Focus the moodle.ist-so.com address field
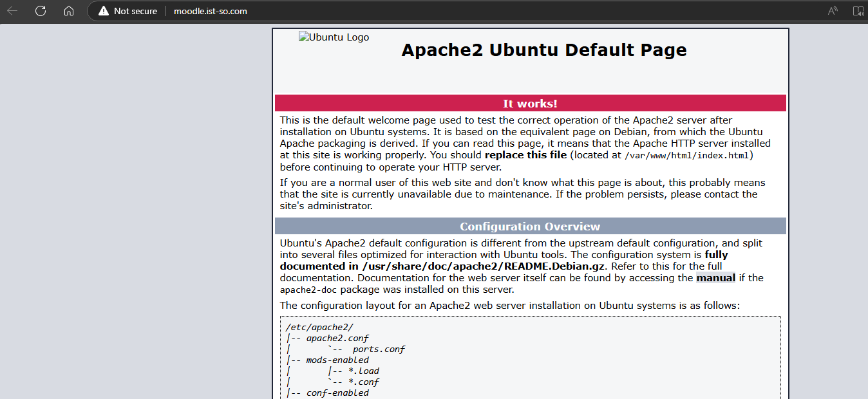 pyautogui.click(x=211, y=11)
